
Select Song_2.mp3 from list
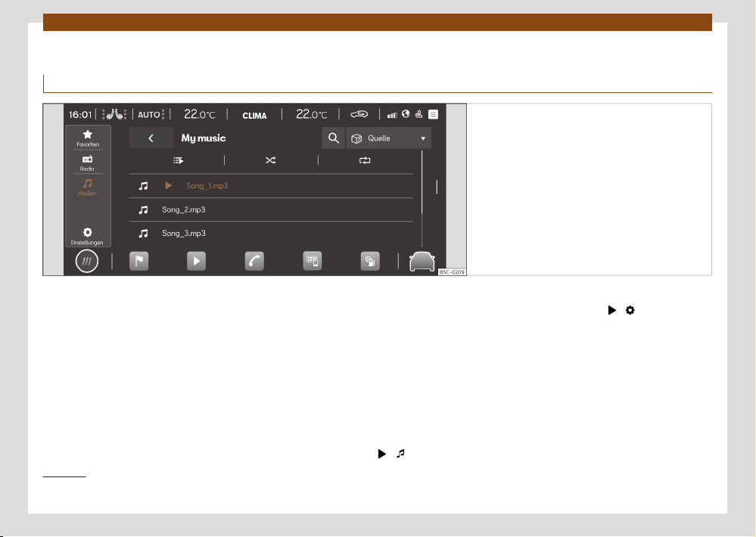click(x=184, y=210)
